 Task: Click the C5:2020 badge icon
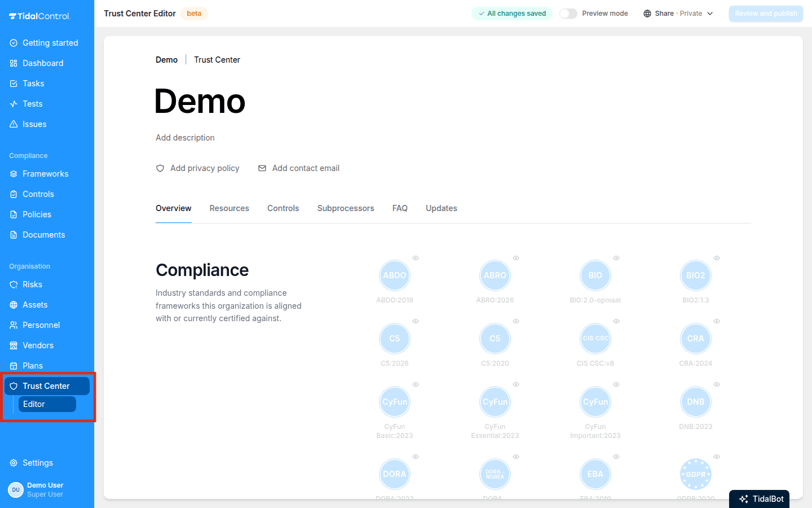(x=495, y=339)
